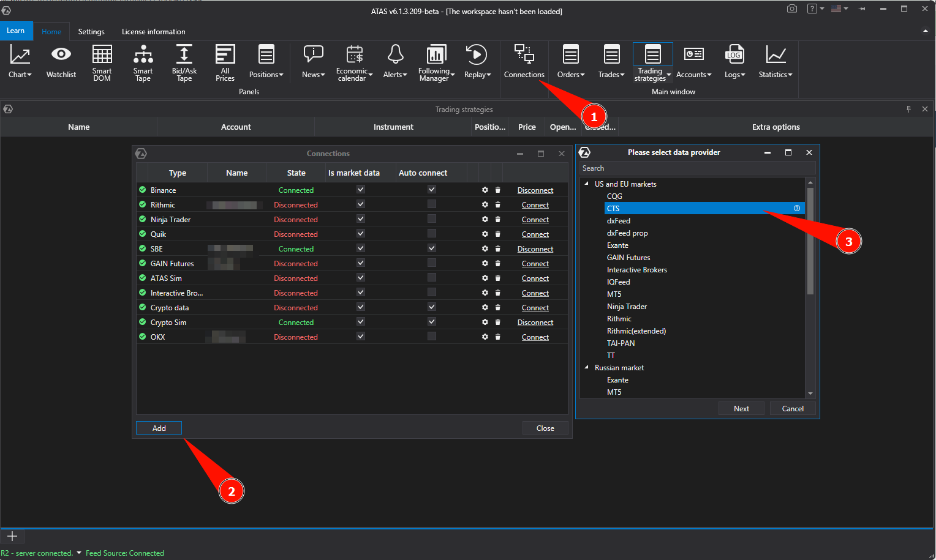Disconnect the Binance connection
This screenshot has width=936, height=560.
click(x=535, y=190)
